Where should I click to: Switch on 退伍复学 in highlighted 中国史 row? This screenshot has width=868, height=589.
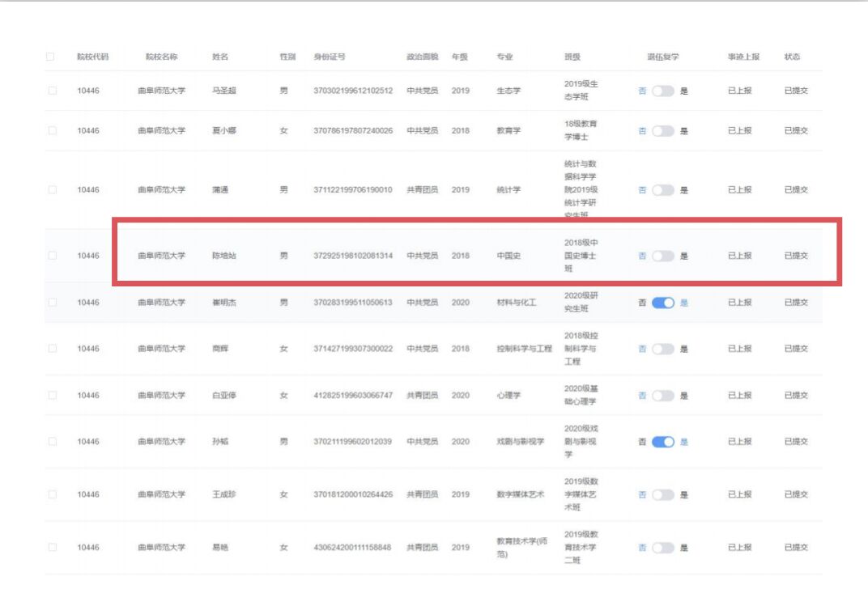click(662, 256)
